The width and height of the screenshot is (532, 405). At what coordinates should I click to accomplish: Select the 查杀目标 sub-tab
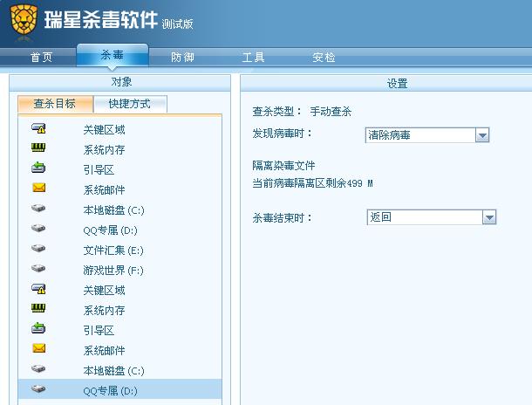55,104
